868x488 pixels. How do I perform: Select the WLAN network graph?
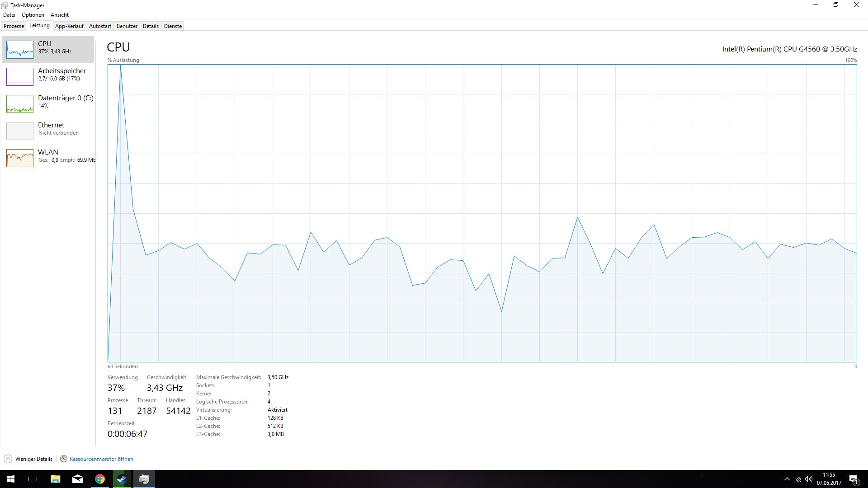20,158
